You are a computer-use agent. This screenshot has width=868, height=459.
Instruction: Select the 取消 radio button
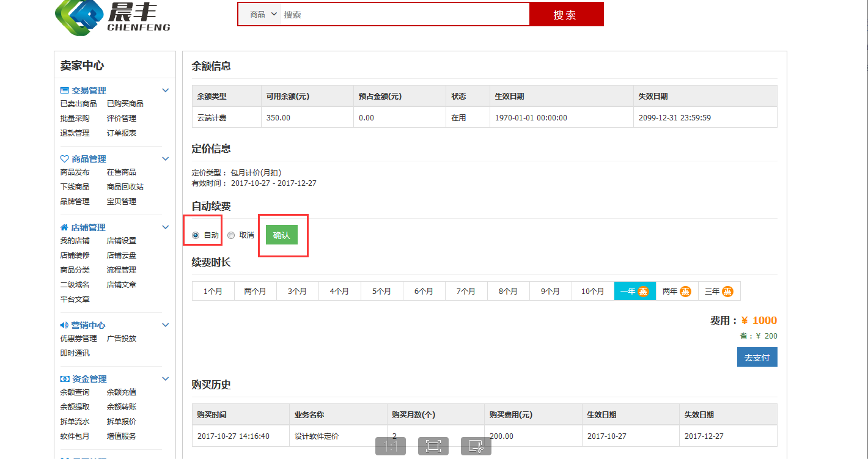[231, 235]
